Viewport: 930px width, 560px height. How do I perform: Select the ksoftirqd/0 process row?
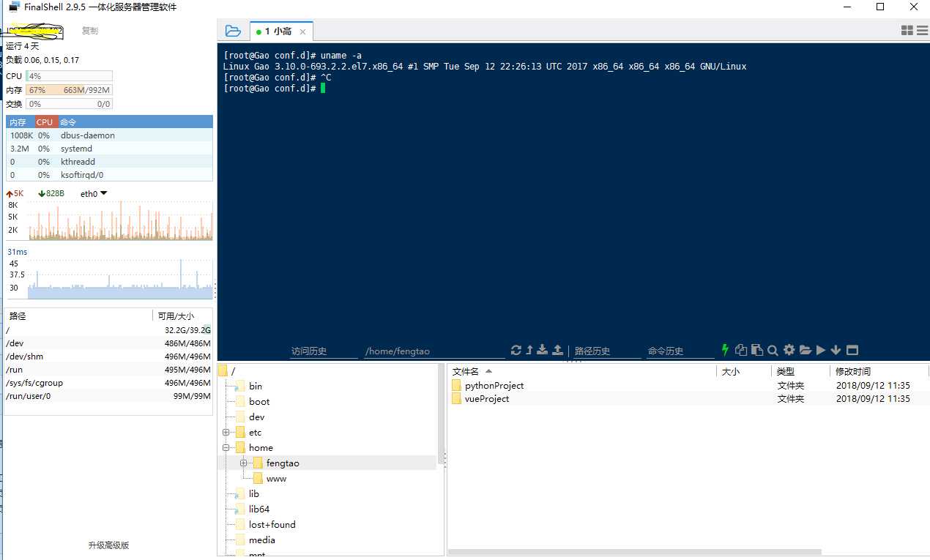coord(109,175)
